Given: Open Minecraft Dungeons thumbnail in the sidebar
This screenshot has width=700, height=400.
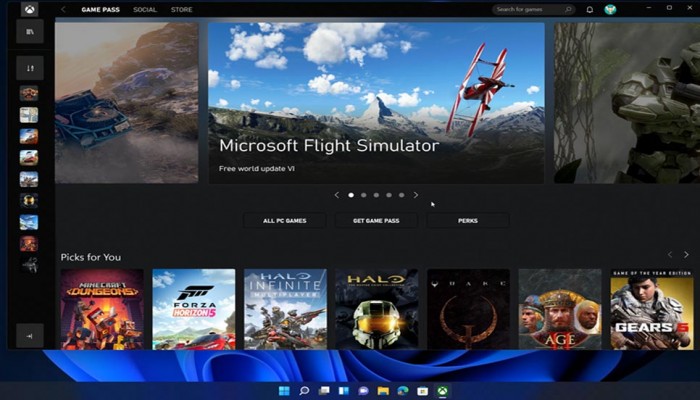Looking at the screenshot, I should pyautogui.click(x=29, y=243).
